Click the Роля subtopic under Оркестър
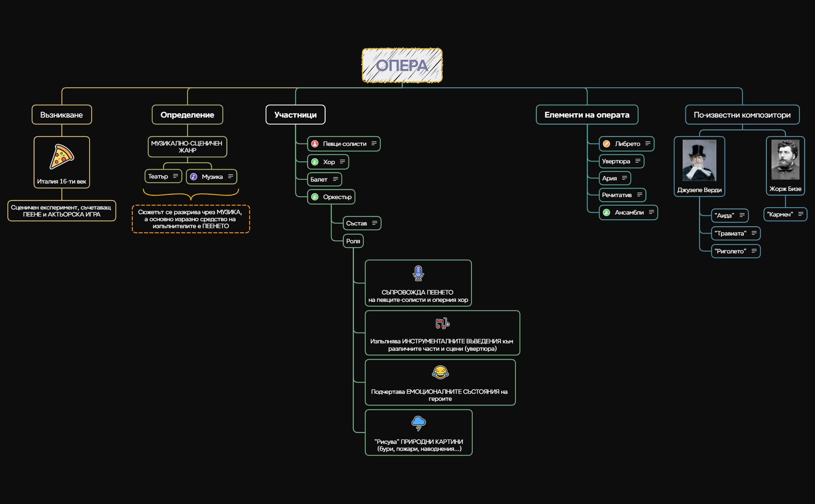815x504 pixels. (x=353, y=241)
